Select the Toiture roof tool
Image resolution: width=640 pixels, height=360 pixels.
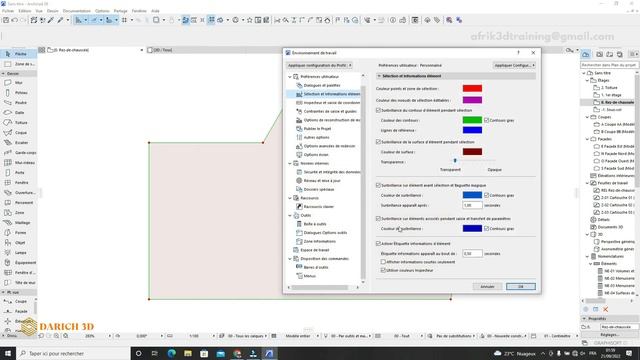click(18, 122)
